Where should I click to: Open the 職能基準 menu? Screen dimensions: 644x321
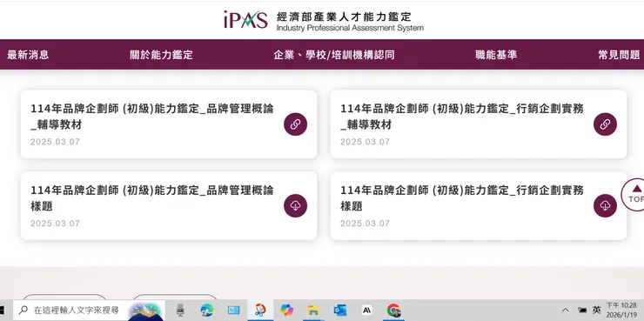(496, 55)
